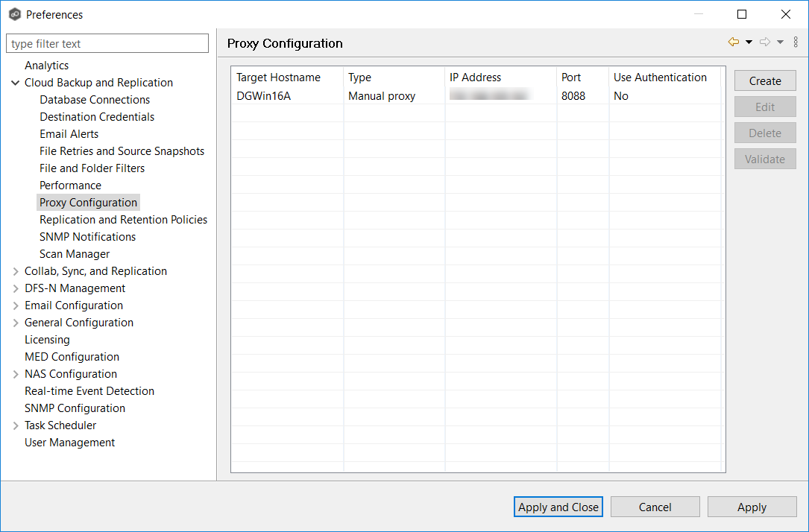Select the Licensing preference item
The image size is (809, 532).
coord(47,340)
